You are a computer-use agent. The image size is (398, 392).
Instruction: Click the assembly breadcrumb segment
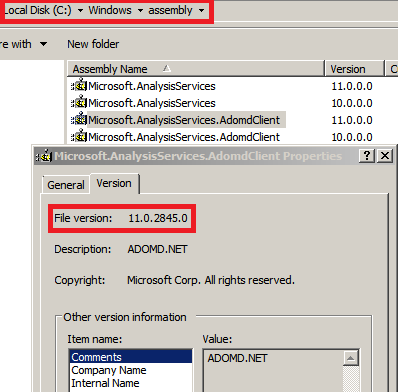tap(170, 10)
